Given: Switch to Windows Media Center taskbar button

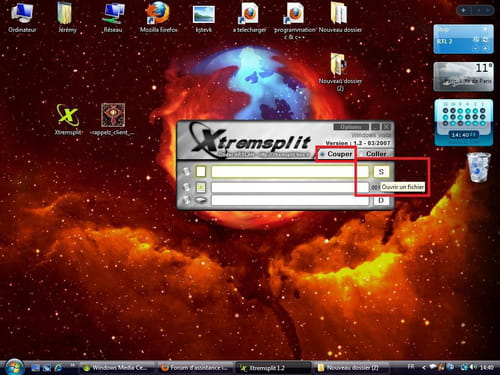Looking at the screenshot, I should coord(118,368).
